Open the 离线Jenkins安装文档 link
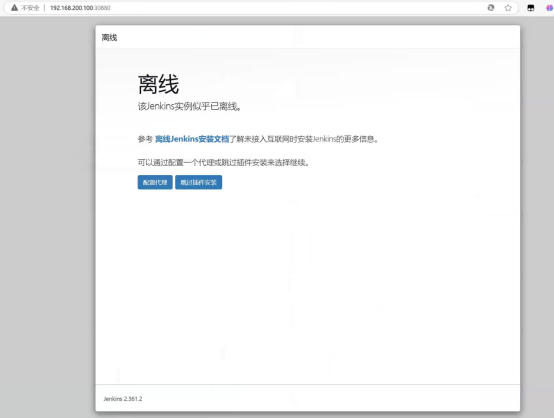Image resolution: width=554 pixels, height=418 pixels. click(192, 139)
